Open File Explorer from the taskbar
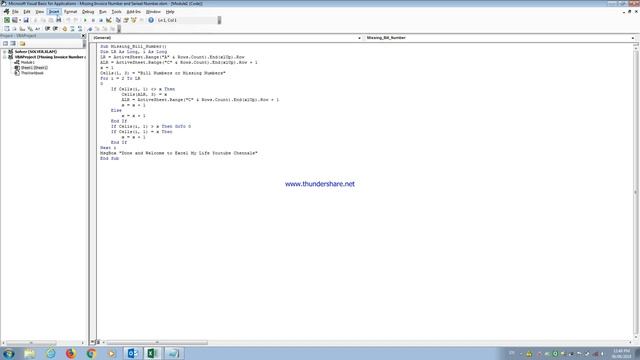 [29, 353]
